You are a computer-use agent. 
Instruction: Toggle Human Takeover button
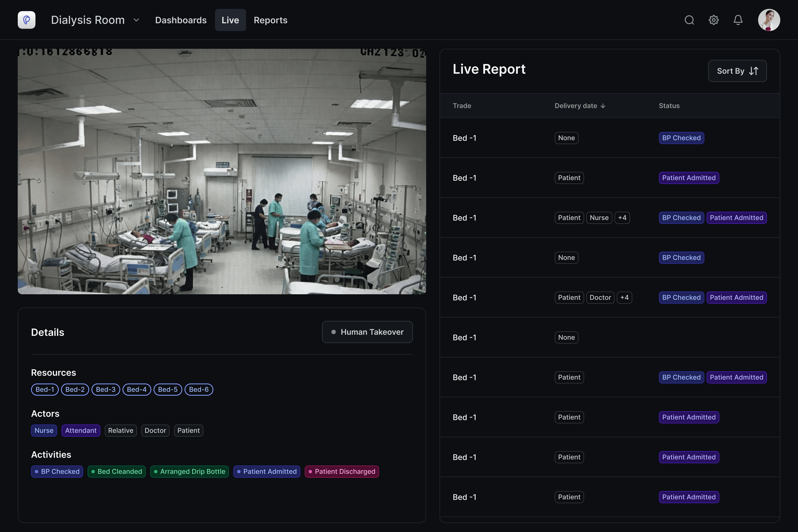coord(367,332)
